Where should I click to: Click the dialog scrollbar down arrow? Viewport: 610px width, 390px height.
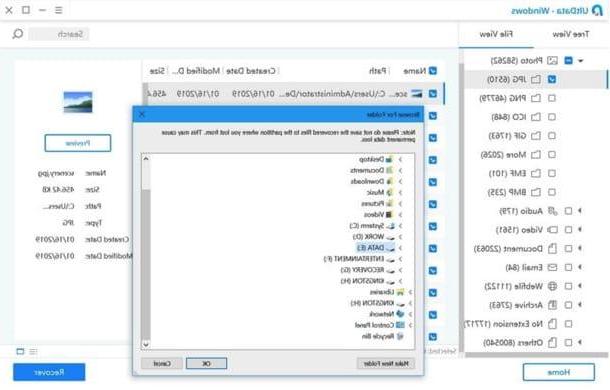click(x=146, y=344)
